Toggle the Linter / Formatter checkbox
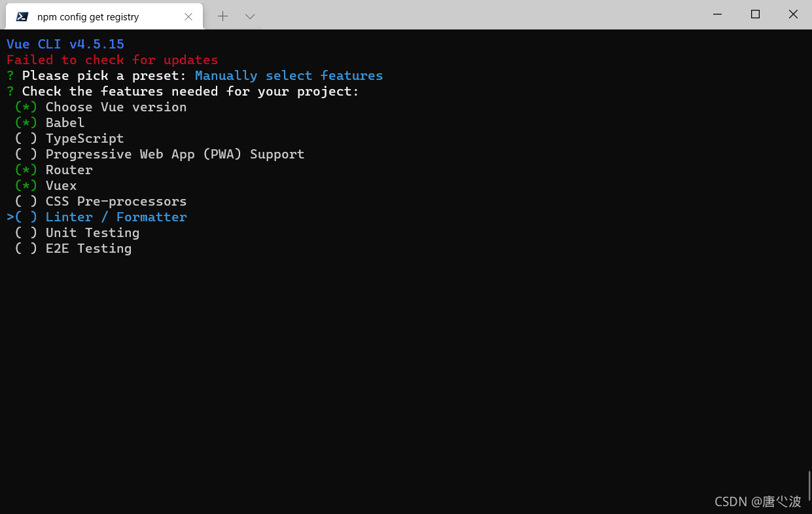The width and height of the screenshot is (812, 514). (x=26, y=217)
